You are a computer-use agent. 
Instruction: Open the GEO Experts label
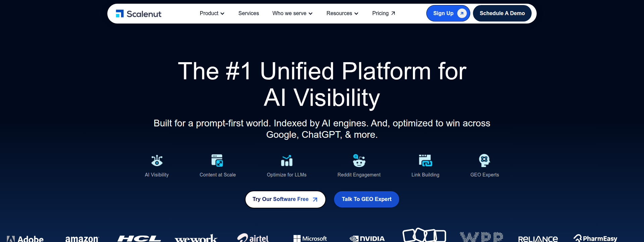485,175
